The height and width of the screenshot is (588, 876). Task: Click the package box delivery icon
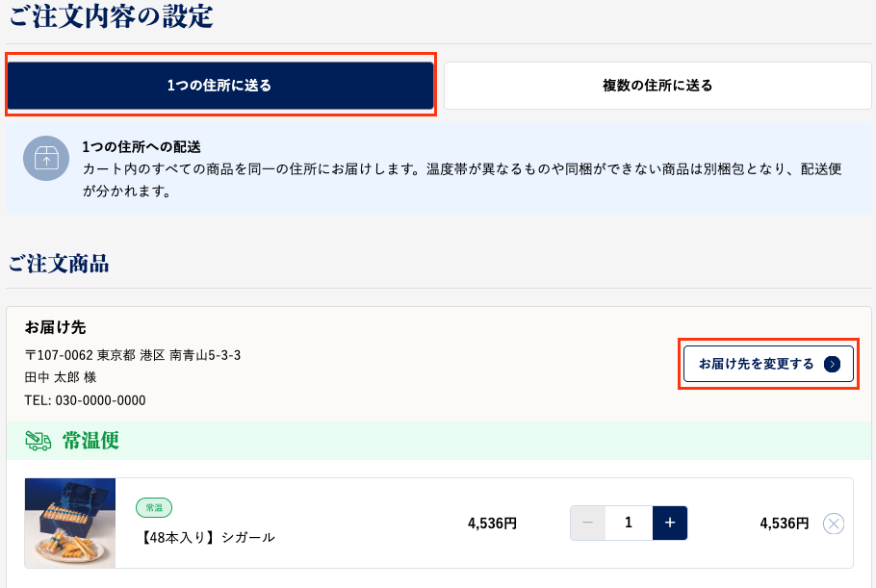[x=46, y=159]
